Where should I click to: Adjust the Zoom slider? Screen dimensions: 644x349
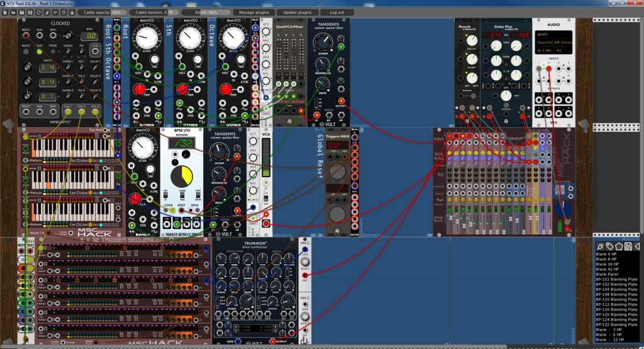206,13
